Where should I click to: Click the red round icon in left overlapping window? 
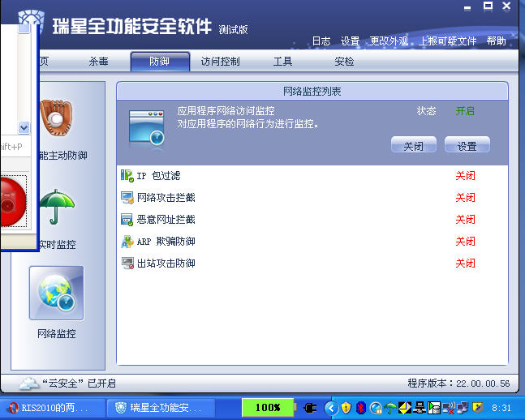pos(13,202)
